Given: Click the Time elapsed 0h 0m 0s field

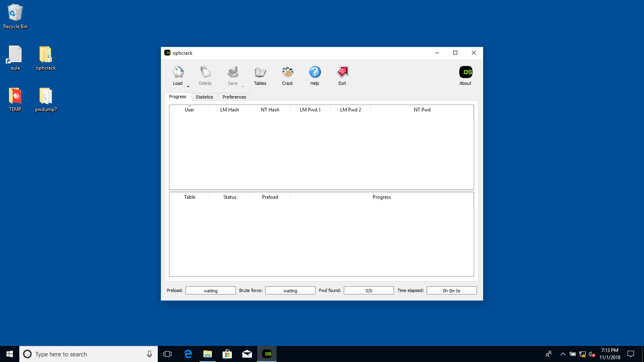Looking at the screenshot, I should 452,290.
